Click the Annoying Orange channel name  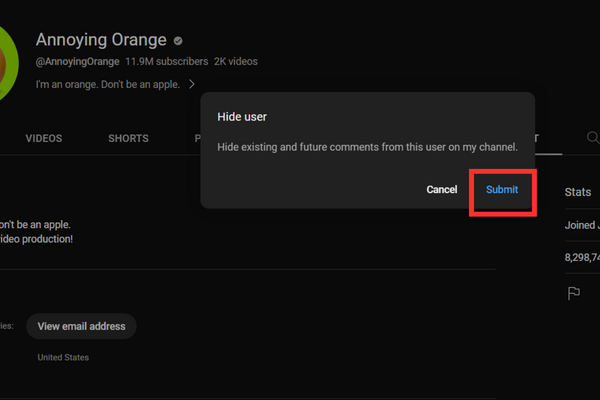101,40
